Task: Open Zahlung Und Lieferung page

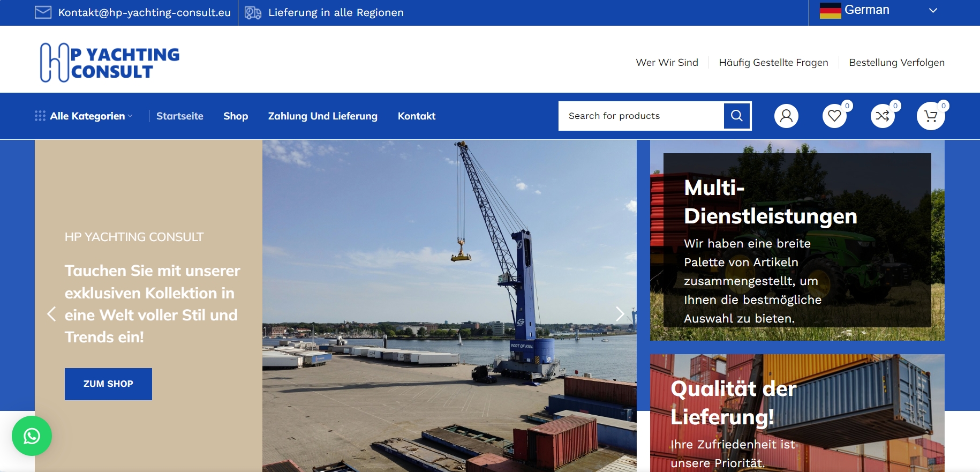Action: 322,116
